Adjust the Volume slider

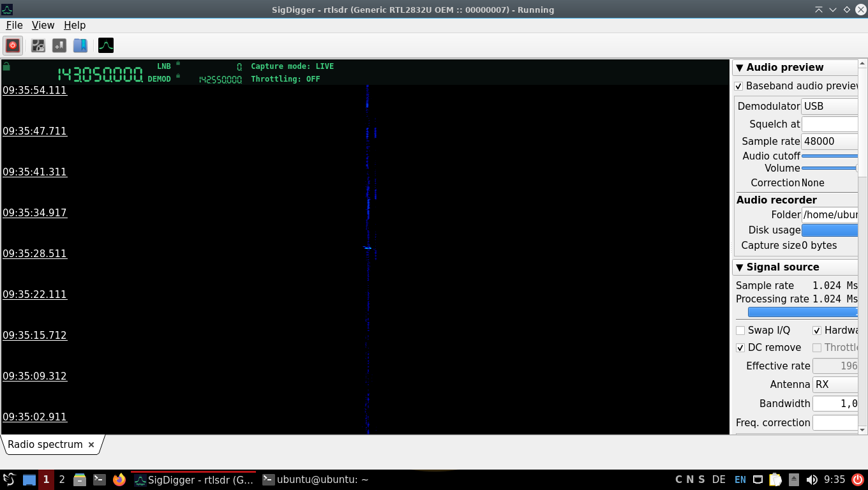tap(830, 168)
